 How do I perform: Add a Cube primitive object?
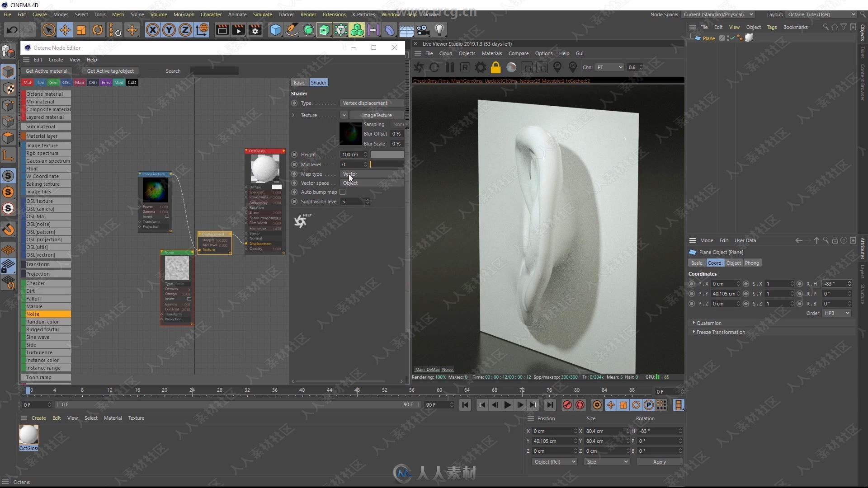point(275,30)
